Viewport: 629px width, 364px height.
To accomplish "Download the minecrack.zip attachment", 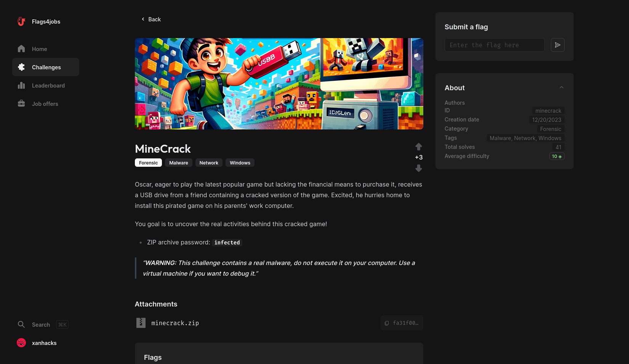I will pyautogui.click(x=175, y=323).
